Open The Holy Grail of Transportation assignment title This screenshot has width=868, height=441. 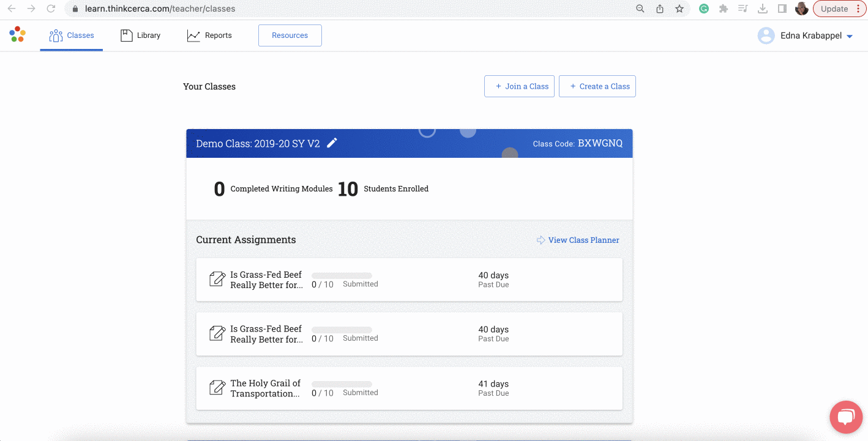click(266, 388)
